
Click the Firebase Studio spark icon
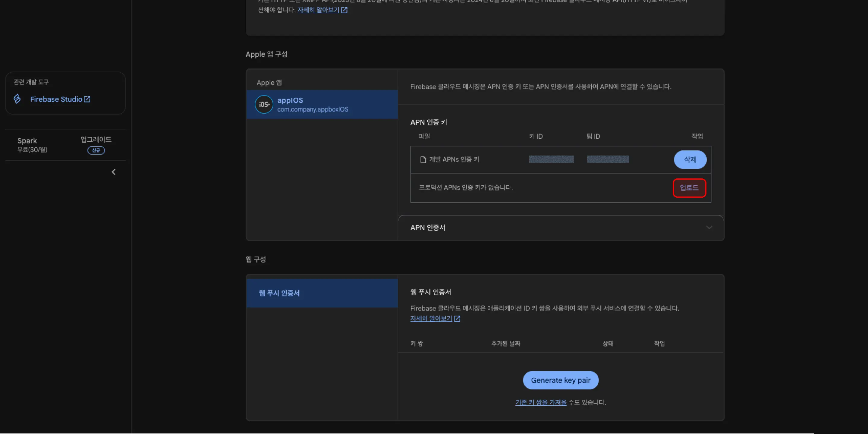click(x=17, y=99)
